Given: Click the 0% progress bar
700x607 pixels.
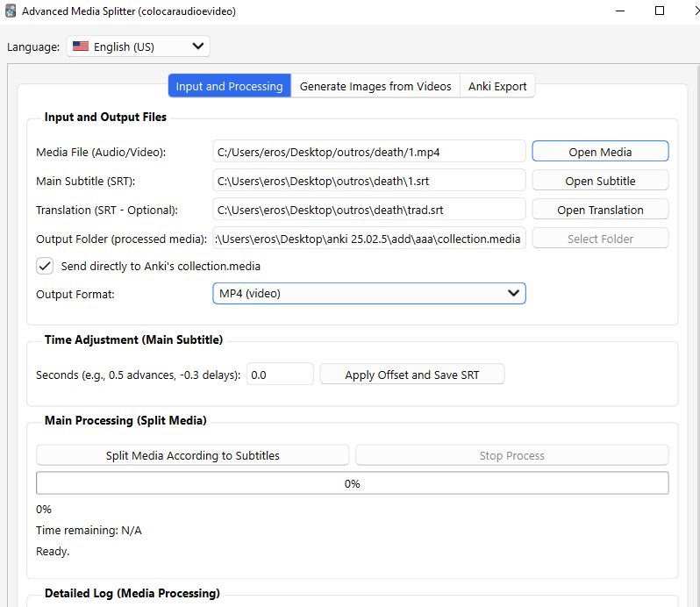Looking at the screenshot, I should coord(352,483).
